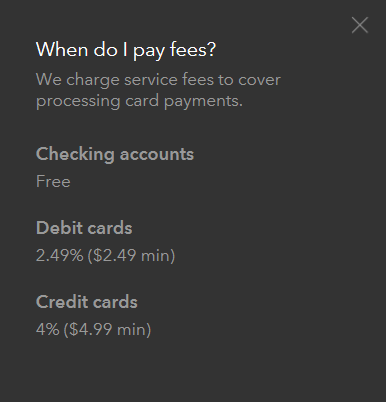This screenshot has height=402, width=386.
Task: Click the word "Debit" in the bold heading
Action: coord(59,228)
